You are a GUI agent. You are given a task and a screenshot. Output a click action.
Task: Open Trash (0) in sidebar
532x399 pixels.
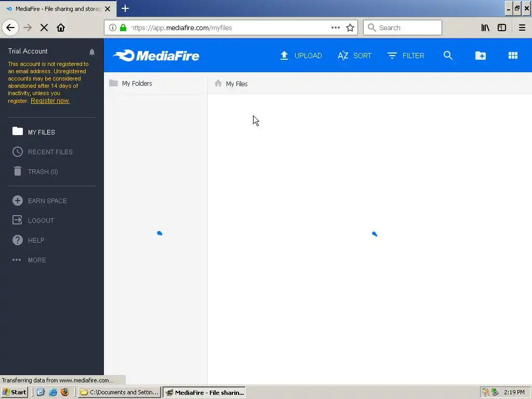click(35, 171)
